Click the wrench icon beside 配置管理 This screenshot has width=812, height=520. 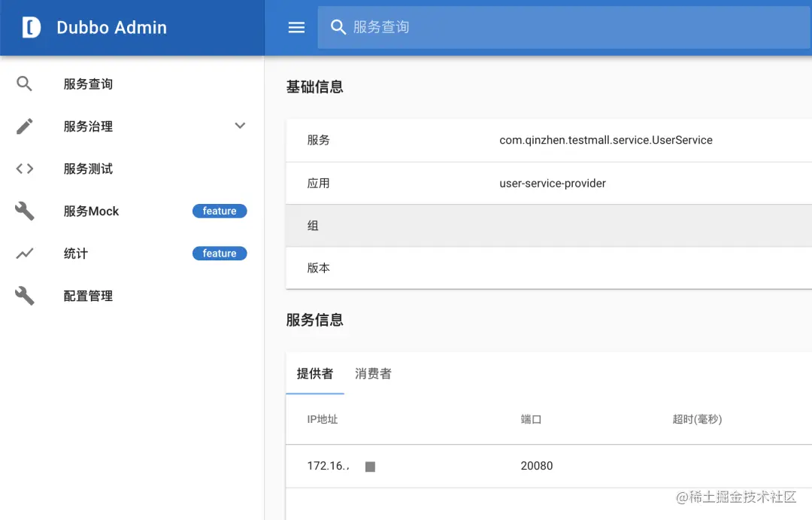[x=23, y=295]
